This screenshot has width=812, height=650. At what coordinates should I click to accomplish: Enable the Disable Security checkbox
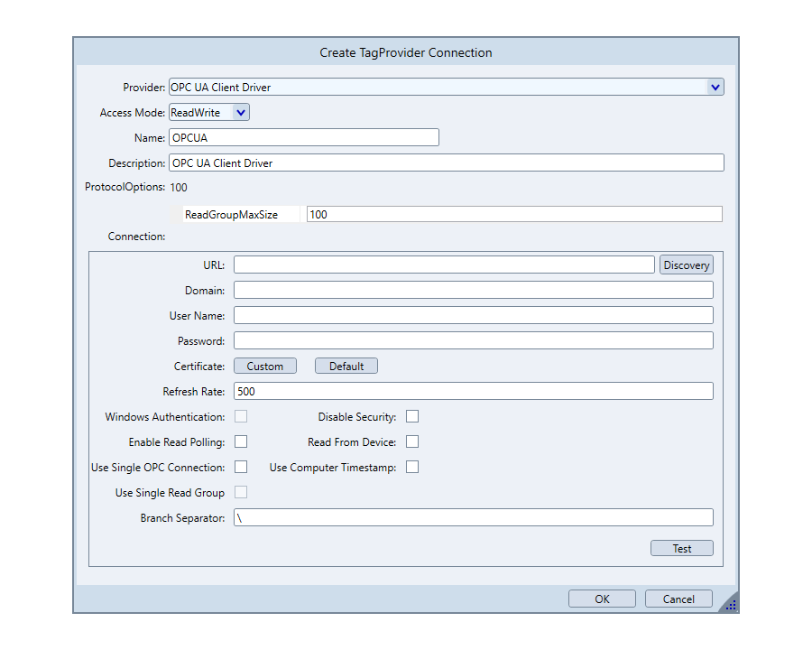click(412, 417)
